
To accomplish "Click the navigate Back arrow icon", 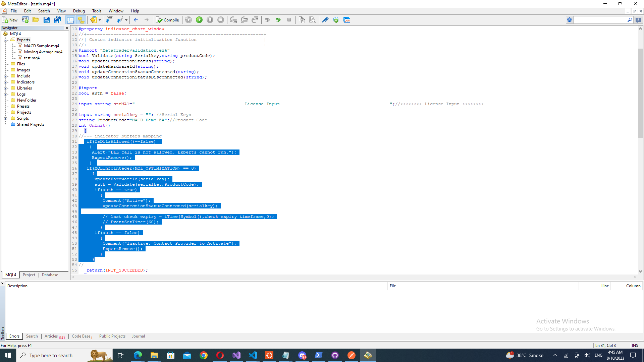I will [136, 20].
